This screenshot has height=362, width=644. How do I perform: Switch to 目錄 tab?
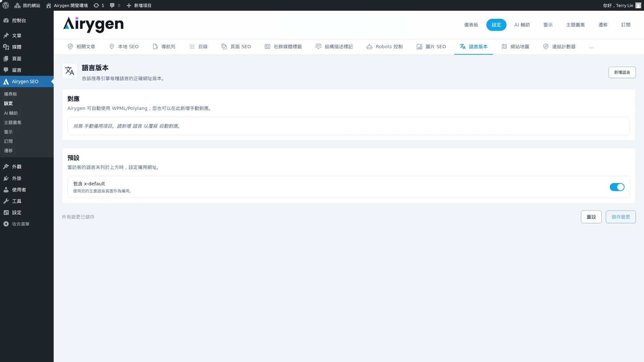[x=199, y=47]
